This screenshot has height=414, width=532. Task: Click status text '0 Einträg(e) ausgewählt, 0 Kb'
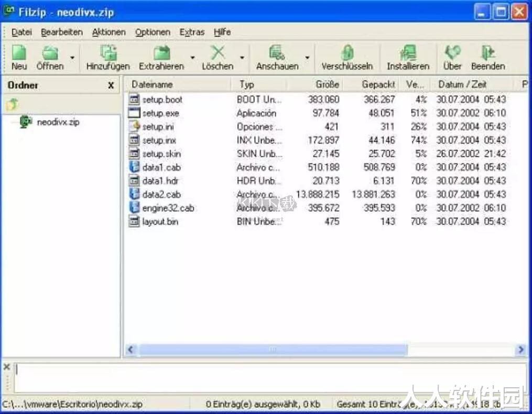pyautogui.click(x=263, y=404)
